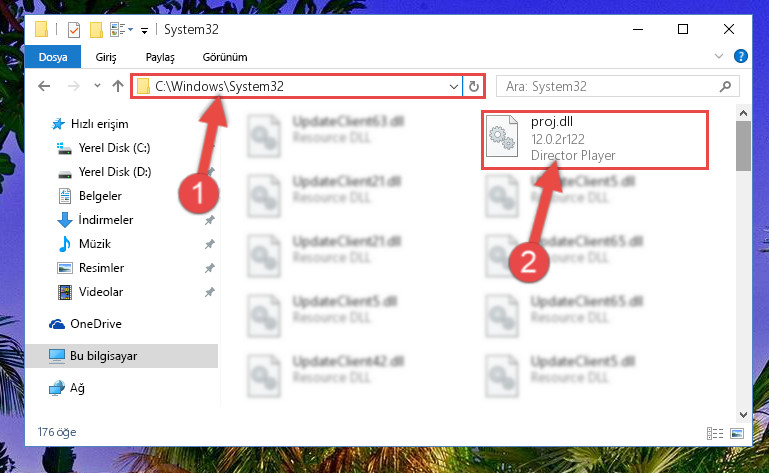Expand the address bar history dropdown
Viewport: 769px width, 473px height.
tap(454, 87)
